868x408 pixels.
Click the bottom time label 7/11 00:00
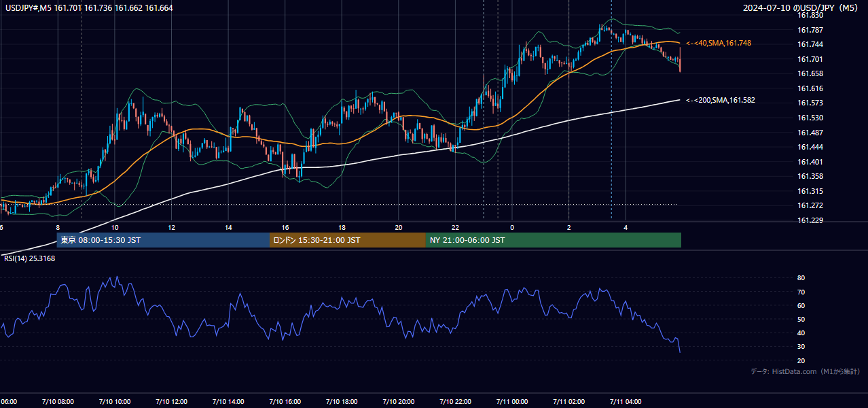coord(512,401)
